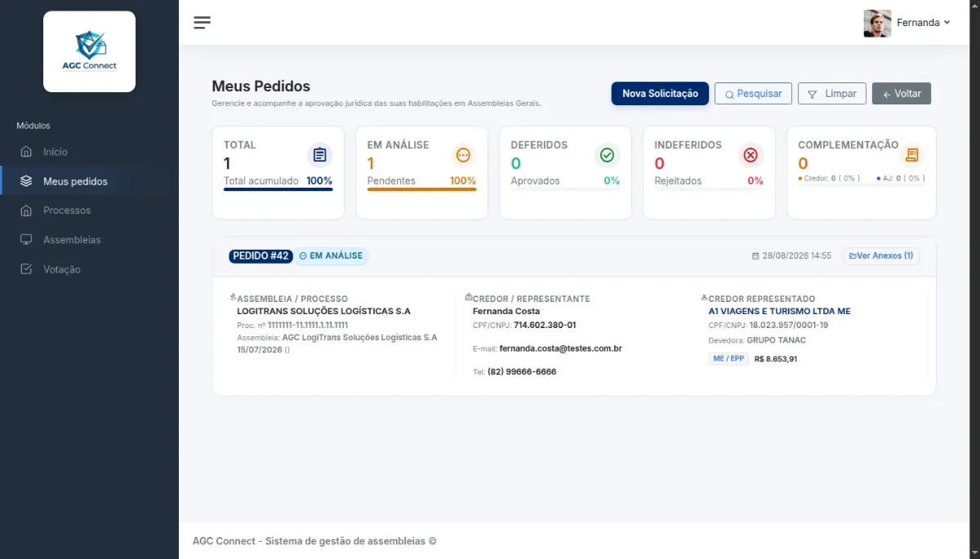The image size is (980, 559).
Task: Click the AGC Connect logo
Action: click(89, 51)
